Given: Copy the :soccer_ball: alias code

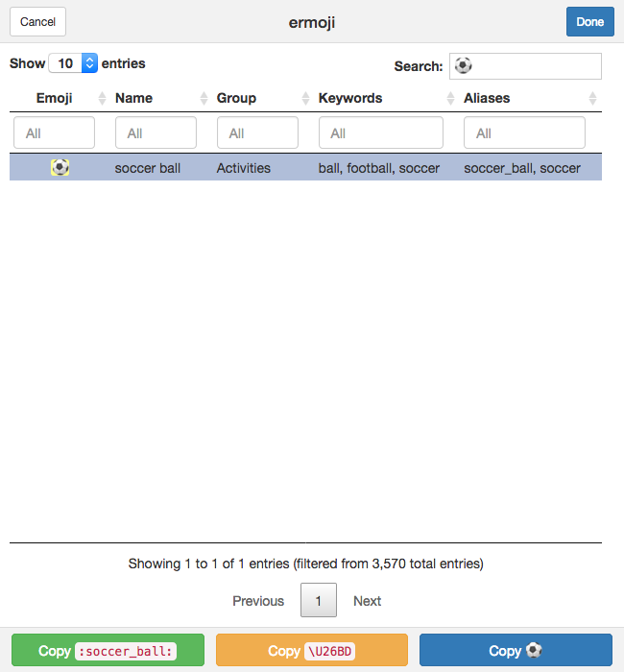Looking at the screenshot, I should 108,650.
